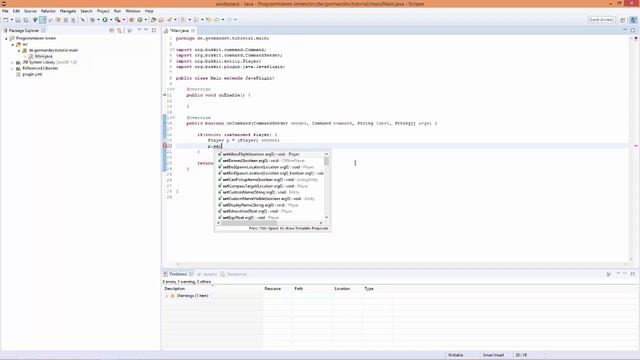Click the Back navigation arrow icon

[217, 20]
